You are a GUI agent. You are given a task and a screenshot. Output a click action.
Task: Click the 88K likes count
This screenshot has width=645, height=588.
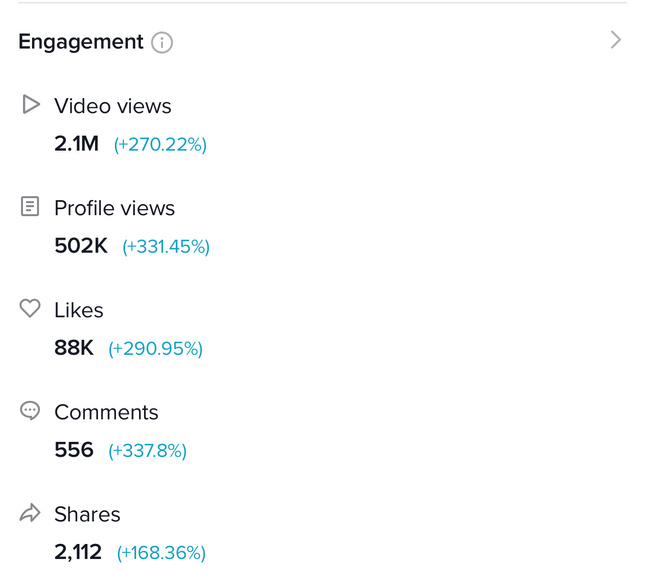[74, 348]
